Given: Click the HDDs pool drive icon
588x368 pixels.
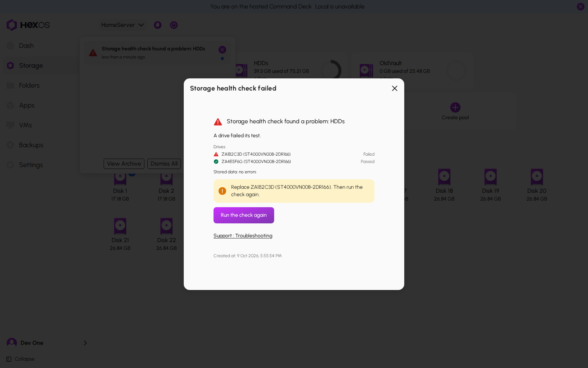Looking at the screenshot, I should coord(241,70).
